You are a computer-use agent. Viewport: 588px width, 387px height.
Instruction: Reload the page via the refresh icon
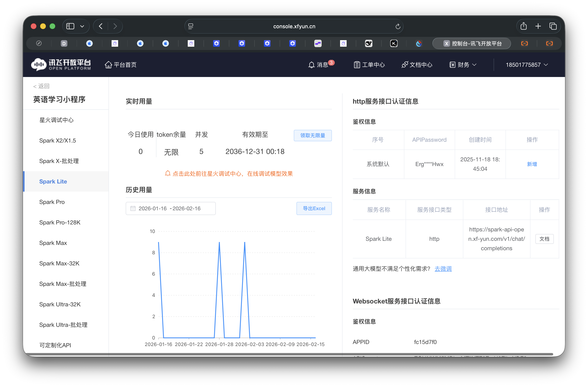coord(398,26)
